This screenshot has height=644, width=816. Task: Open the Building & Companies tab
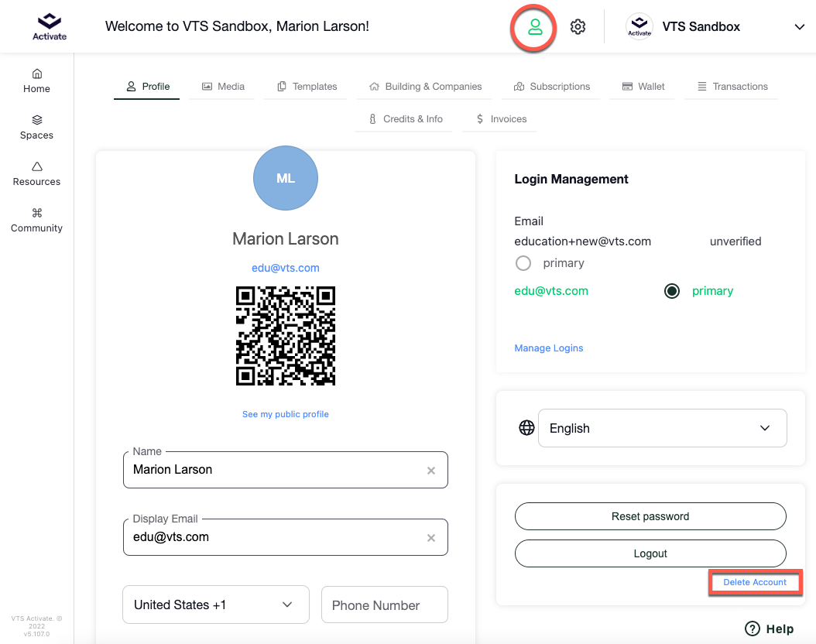pyautogui.click(x=425, y=87)
